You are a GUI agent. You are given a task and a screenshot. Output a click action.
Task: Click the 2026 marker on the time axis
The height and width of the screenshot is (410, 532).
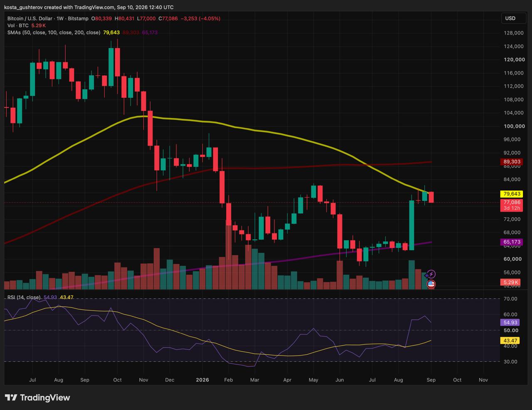(202, 380)
